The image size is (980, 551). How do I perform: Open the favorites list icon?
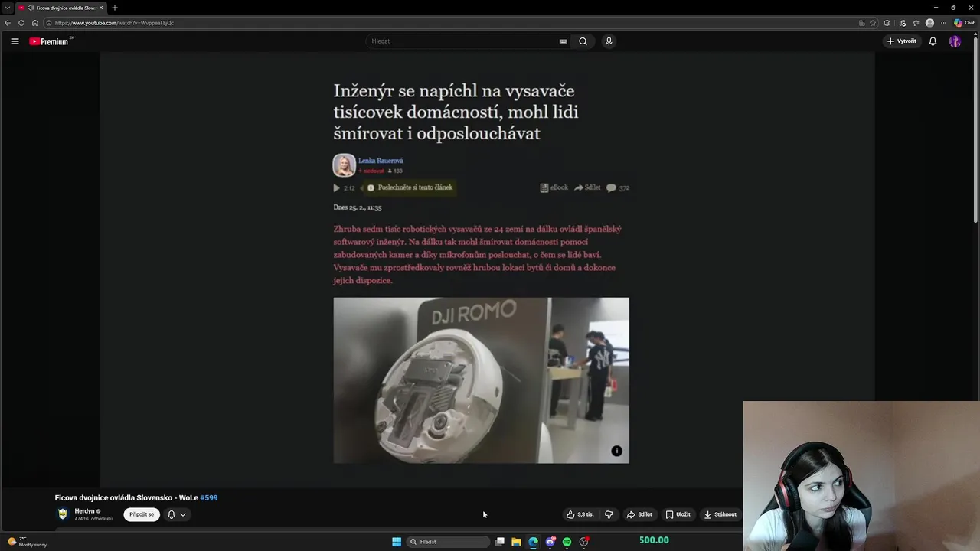point(916,23)
